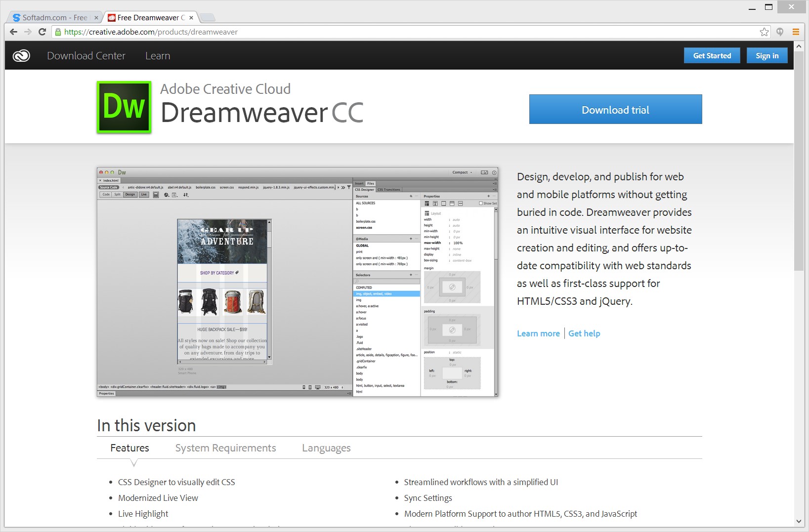Open the Download Center menu

86,56
